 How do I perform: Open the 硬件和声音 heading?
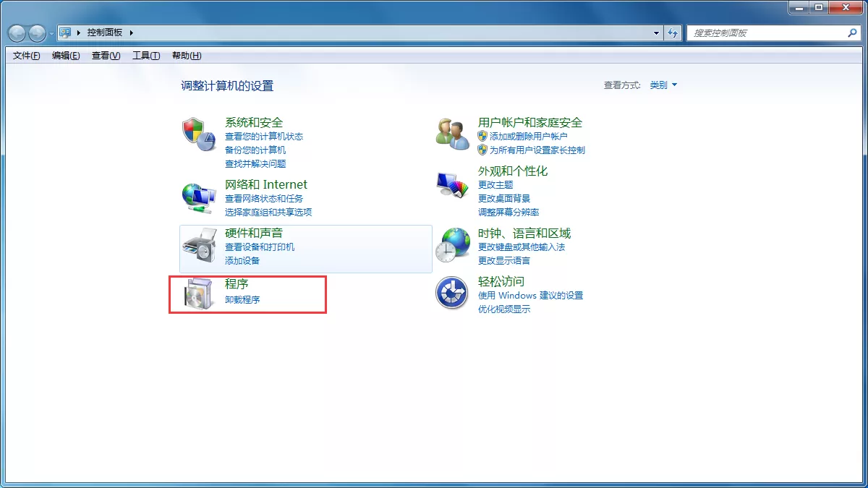(254, 233)
